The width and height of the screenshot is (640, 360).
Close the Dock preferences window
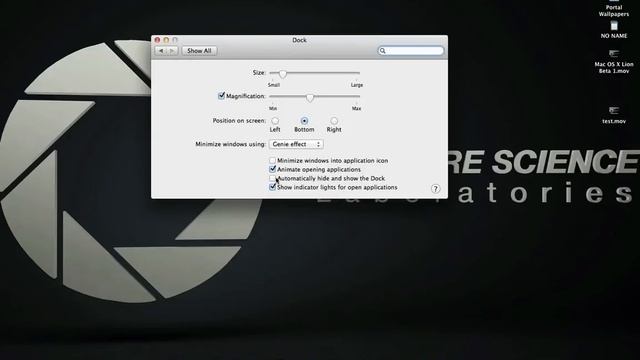(x=158, y=40)
